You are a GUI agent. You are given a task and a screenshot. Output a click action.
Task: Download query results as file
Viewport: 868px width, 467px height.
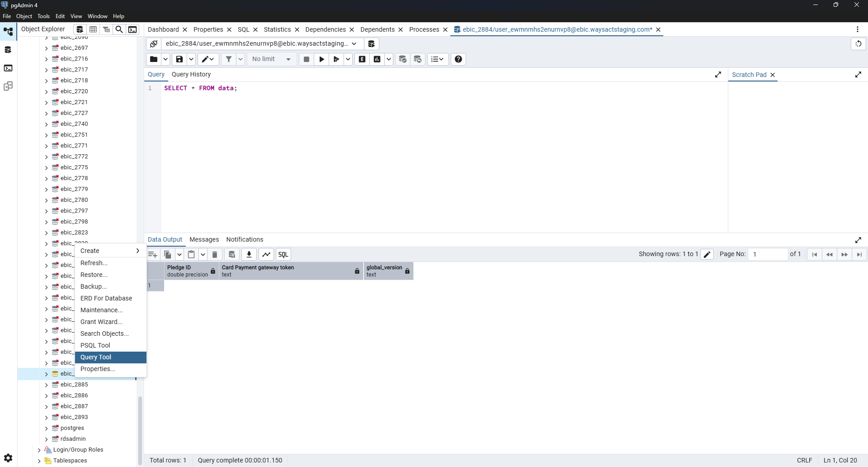click(x=249, y=254)
